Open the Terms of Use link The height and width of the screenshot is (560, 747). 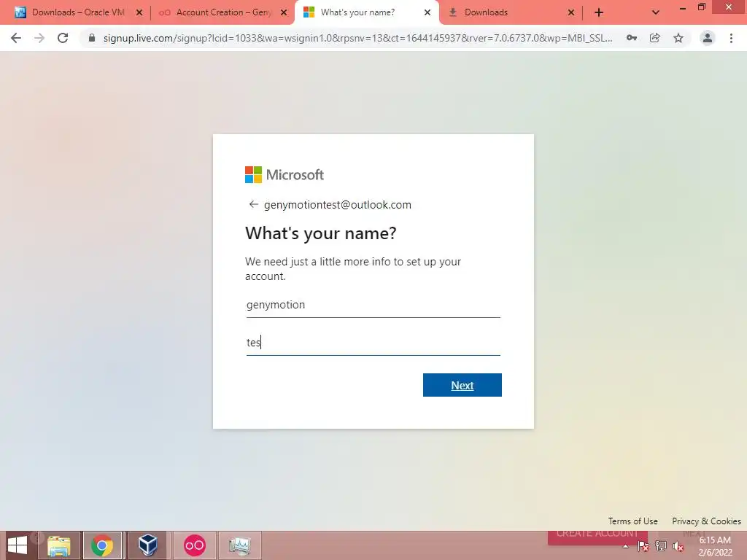[632, 521]
